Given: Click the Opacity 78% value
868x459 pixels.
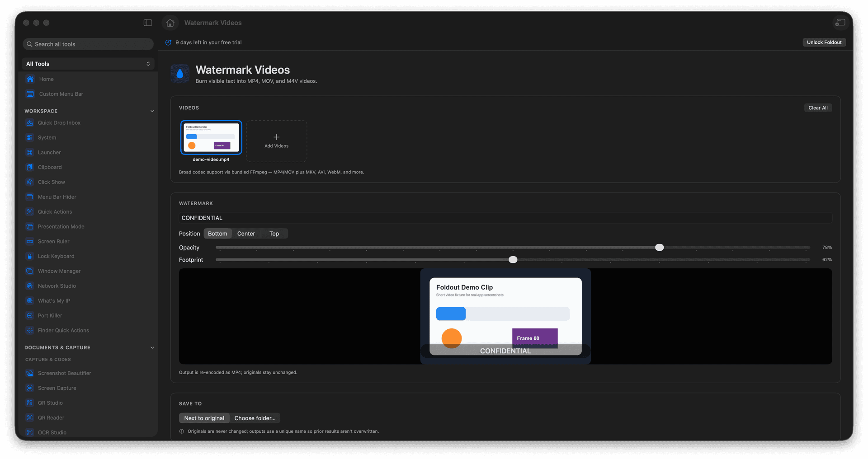Looking at the screenshot, I should [827, 248].
